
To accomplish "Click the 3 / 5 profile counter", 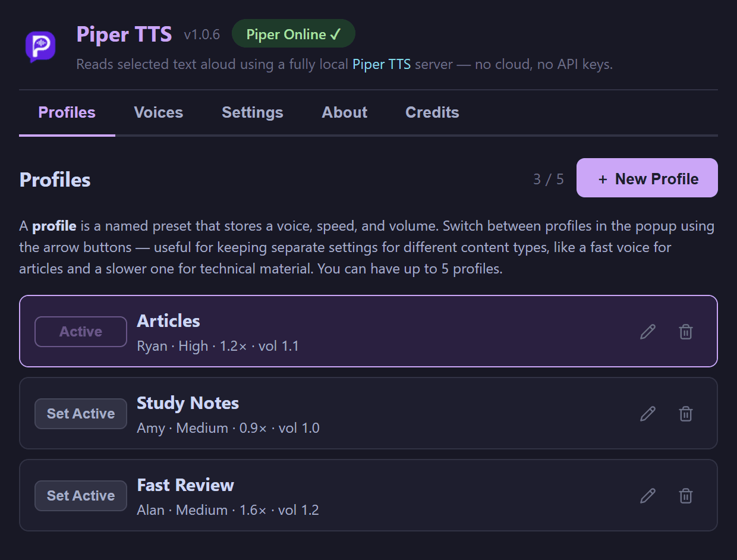I will pos(549,179).
